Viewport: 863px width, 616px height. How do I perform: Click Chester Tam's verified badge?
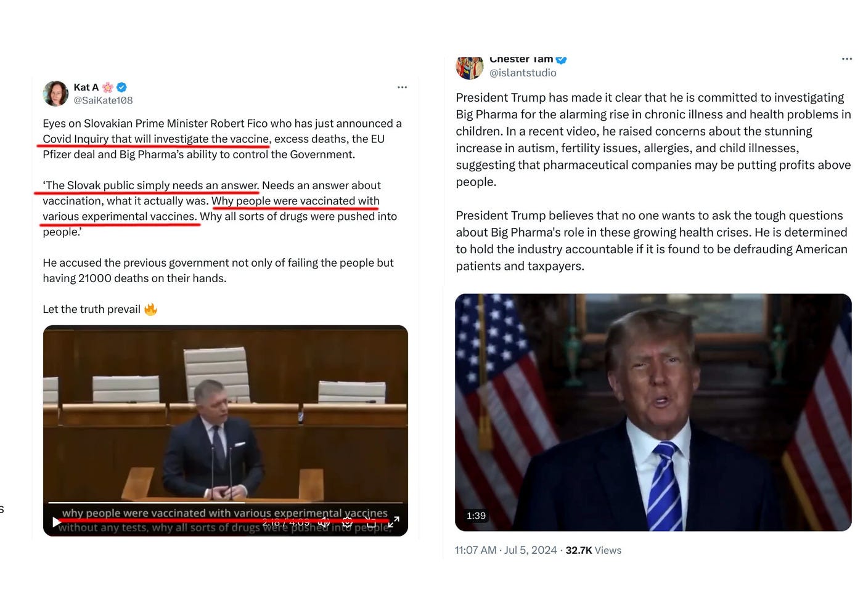click(561, 60)
